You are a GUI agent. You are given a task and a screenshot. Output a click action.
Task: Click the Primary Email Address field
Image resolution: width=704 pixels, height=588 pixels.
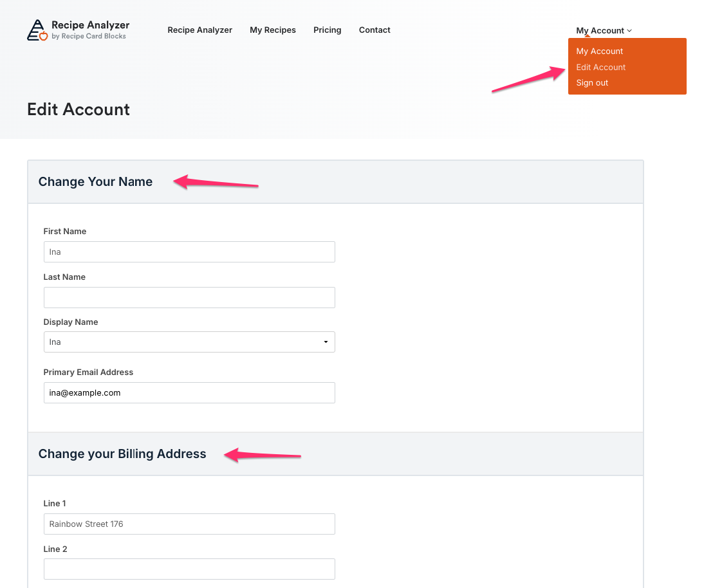189,392
